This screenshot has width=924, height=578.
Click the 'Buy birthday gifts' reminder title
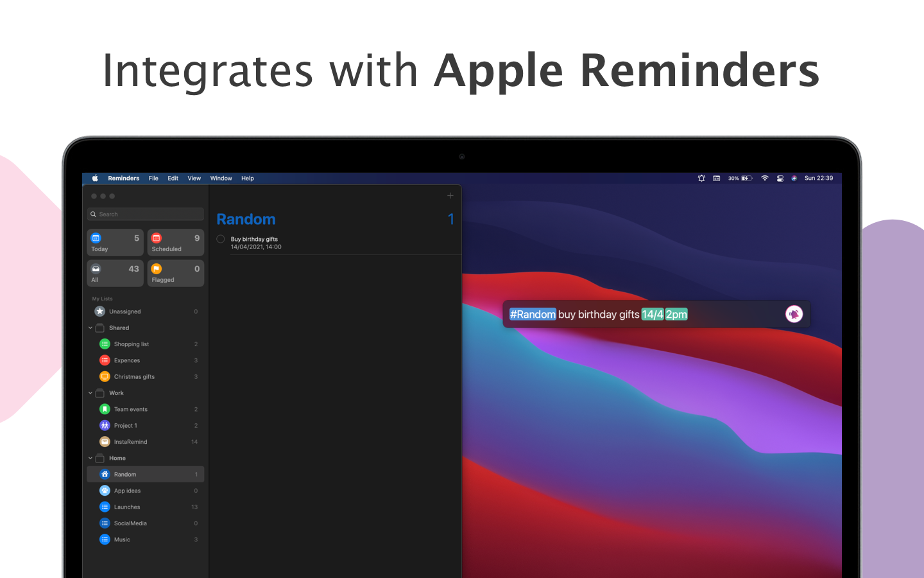coord(254,239)
